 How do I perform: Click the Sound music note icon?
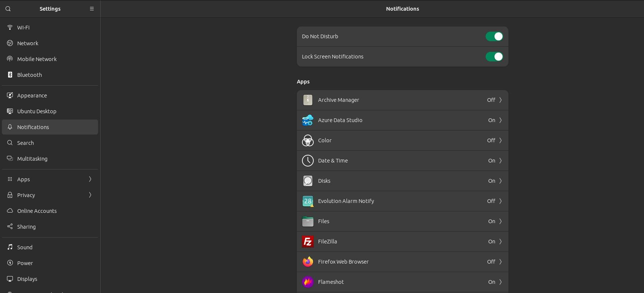[10, 247]
